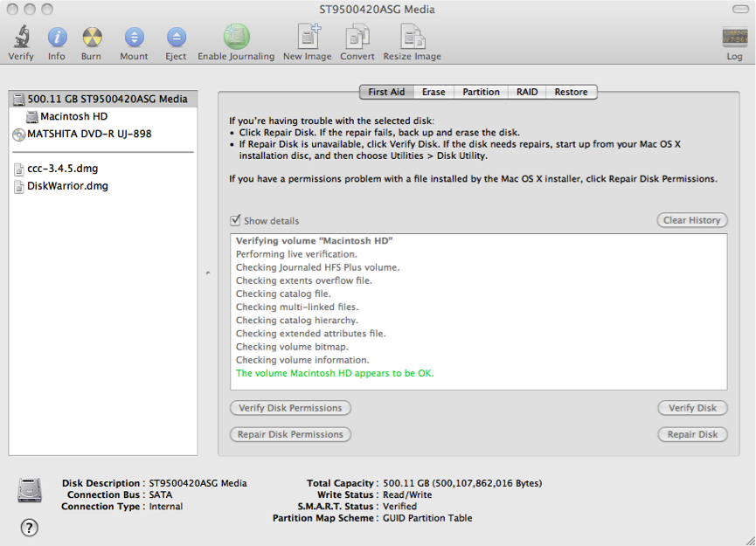Select ccc-3.4.5.dmg disk image
Screen dimensions: 756x546
tap(103, 169)
